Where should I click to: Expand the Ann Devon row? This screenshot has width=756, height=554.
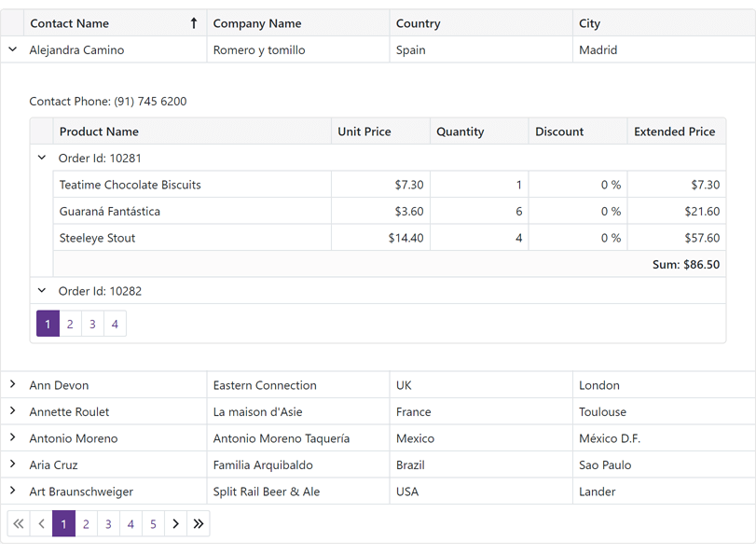tap(12, 384)
